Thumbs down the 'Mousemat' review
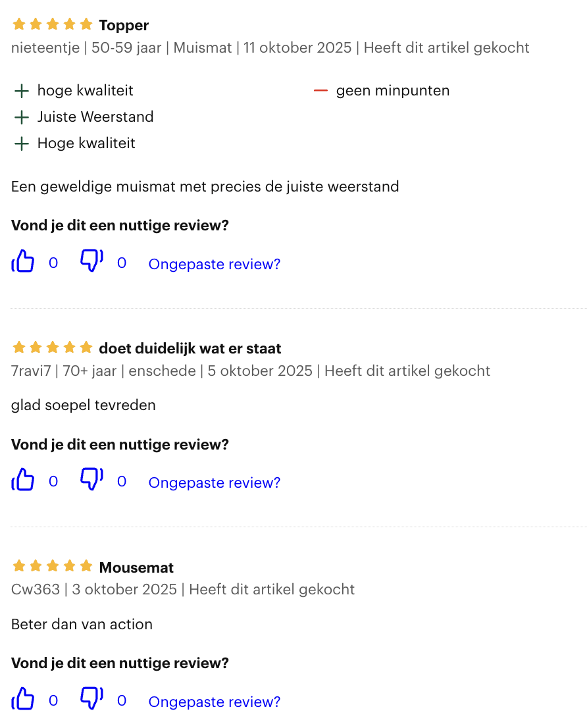This screenshot has width=587, height=728. click(x=91, y=698)
